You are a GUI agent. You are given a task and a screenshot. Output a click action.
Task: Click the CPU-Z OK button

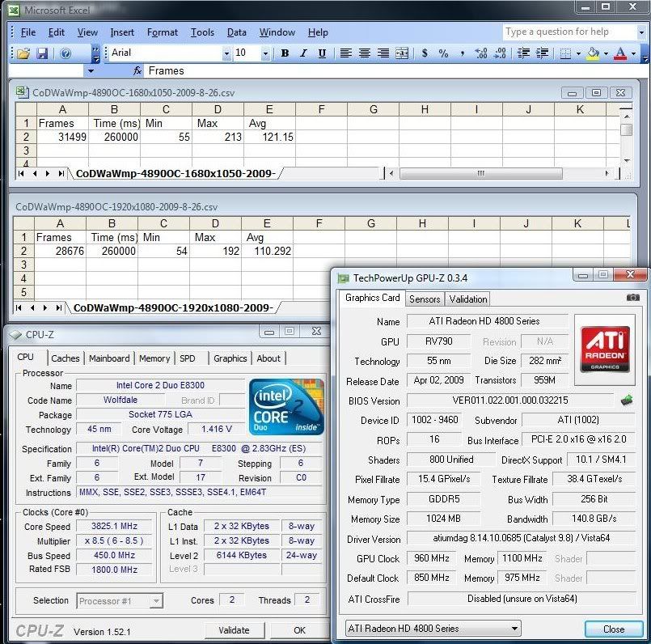point(299,630)
